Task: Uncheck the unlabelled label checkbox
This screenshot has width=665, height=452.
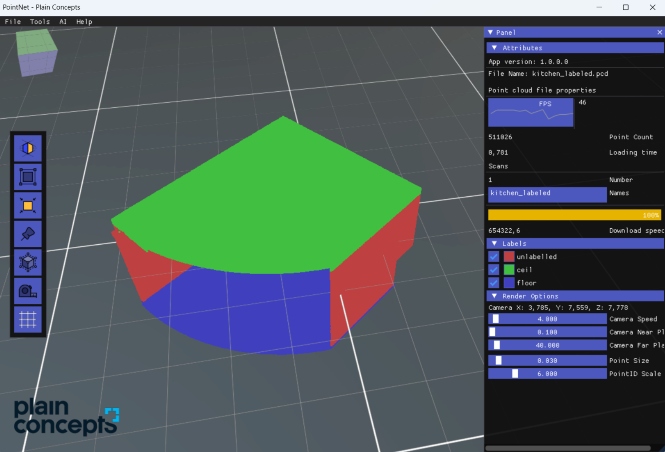Action: pos(493,256)
